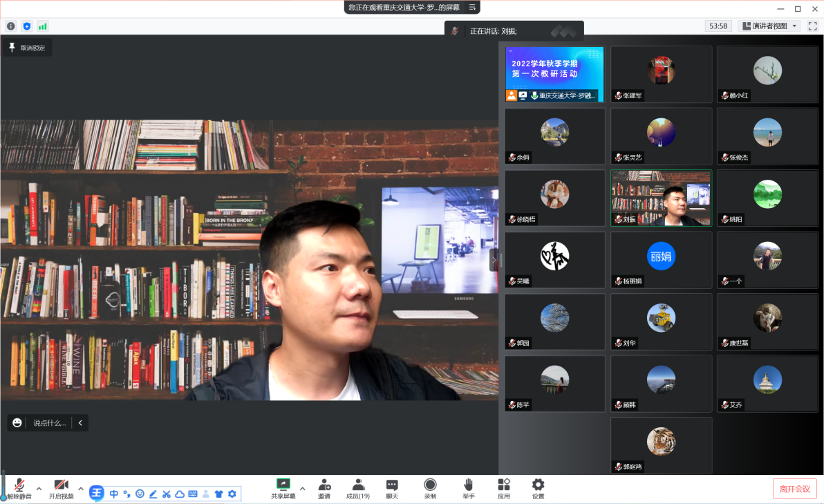This screenshot has height=504, width=824.
Task: Open the 聊天 chat panel
Action: tap(392, 485)
